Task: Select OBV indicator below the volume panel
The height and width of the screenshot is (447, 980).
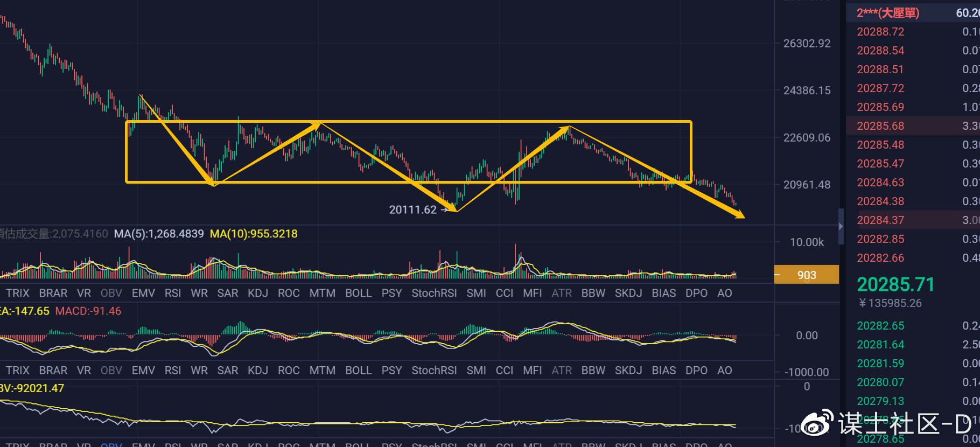Action: (x=111, y=293)
